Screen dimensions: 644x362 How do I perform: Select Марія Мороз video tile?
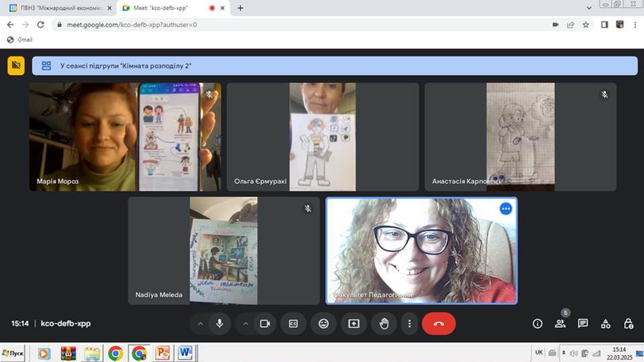click(125, 137)
